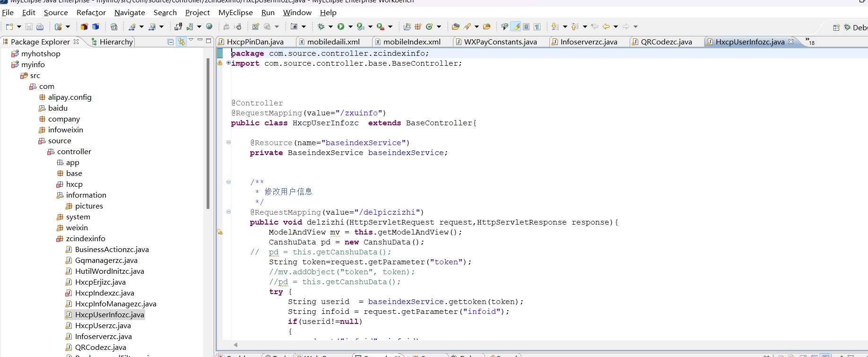The width and height of the screenshot is (868, 357).
Task: Open the Refactor menu
Action: click(91, 13)
